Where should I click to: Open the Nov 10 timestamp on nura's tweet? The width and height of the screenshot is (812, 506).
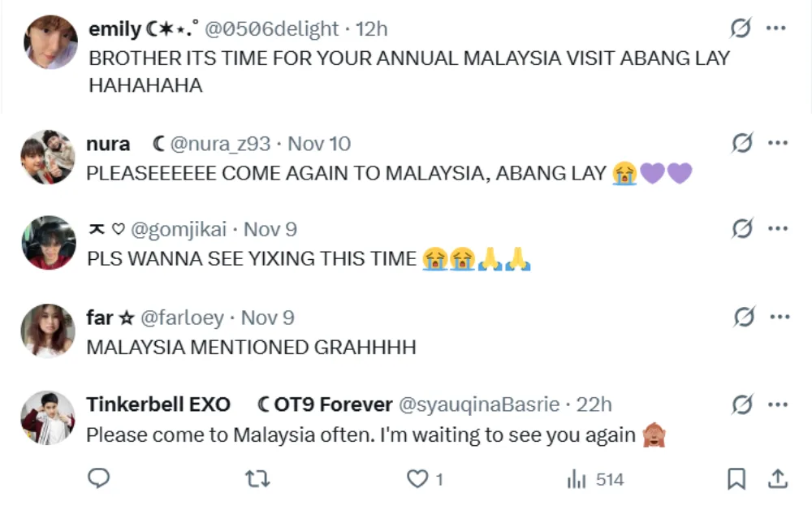[319, 144]
